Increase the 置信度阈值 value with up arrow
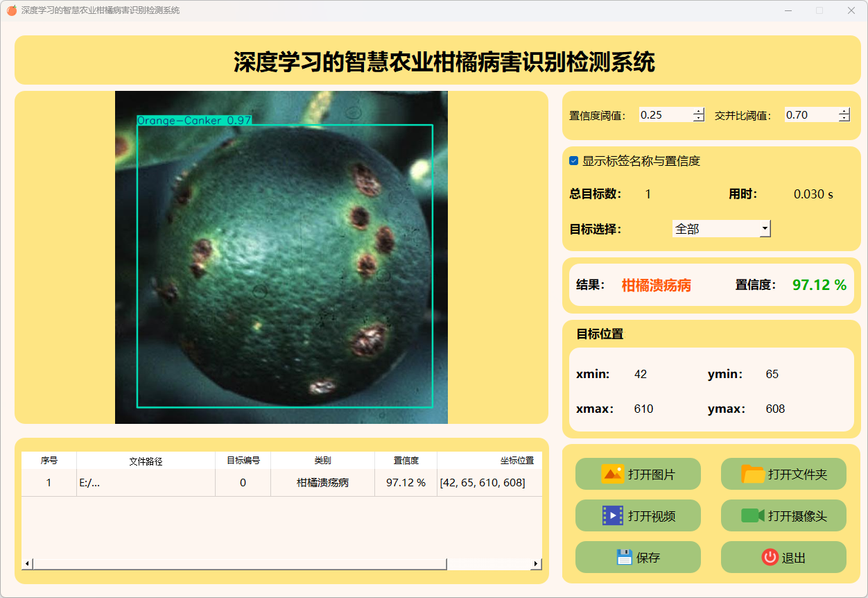The width and height of the screenshot is (868, 598). click(x=698, y=111)
